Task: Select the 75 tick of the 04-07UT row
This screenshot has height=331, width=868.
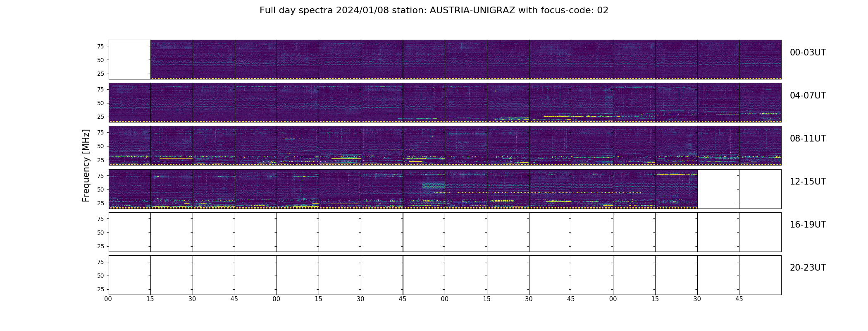Action: [x=100, y=89]
